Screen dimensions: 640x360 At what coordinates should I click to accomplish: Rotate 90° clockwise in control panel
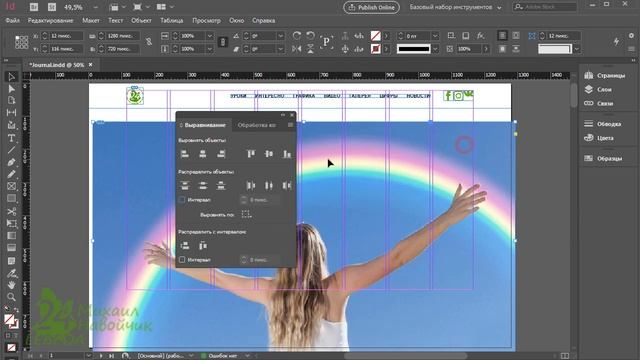click(x=297, y=36)
